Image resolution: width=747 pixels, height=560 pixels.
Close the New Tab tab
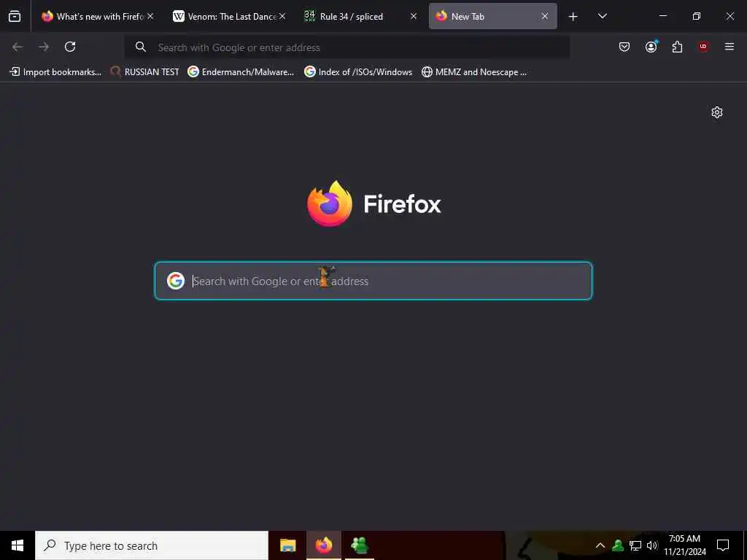click(x=544, y=16)
